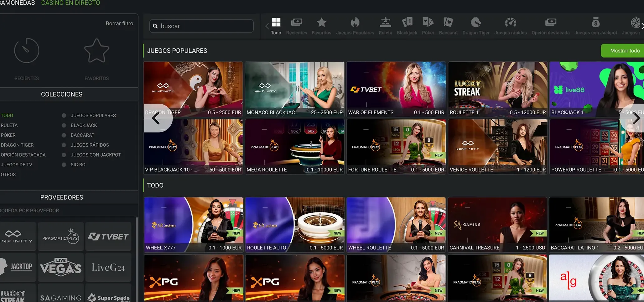
Task: Open the Monaco Blackjack game thumbnail
Action: pyautogui.click(x=294, y=89)
